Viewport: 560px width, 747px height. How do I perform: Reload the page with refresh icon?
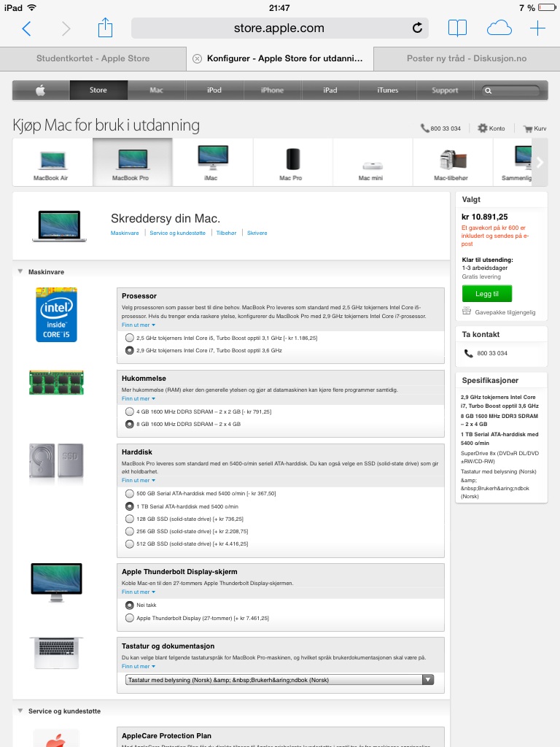[x=417, y=28]
